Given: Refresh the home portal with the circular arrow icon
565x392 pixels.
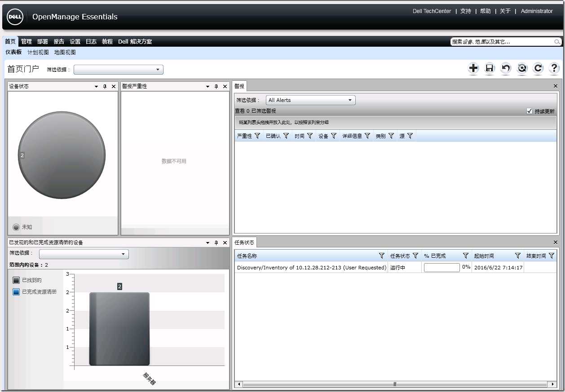Looking at the screenshot, I should pos(538,68).
